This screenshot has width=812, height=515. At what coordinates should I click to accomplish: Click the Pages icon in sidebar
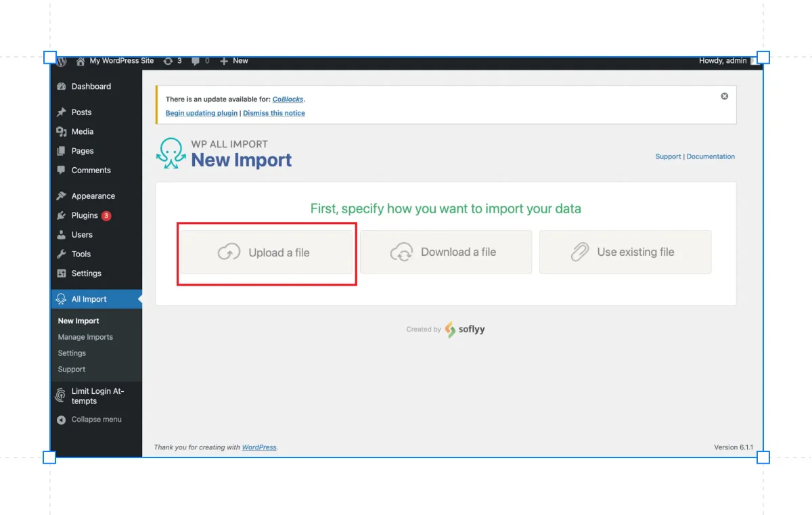click(61, 152)
